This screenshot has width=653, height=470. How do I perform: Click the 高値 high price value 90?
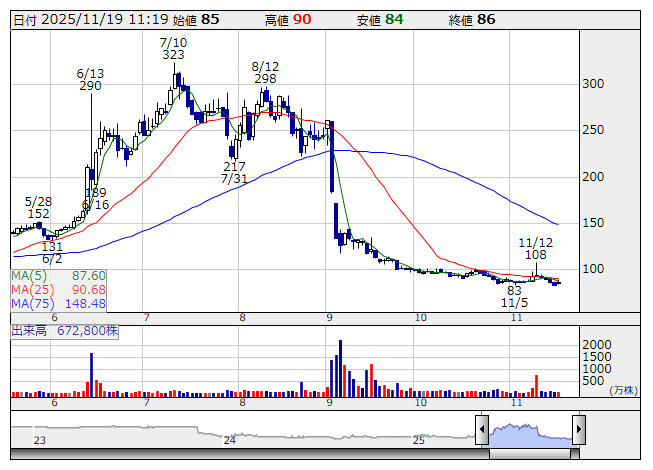[301, 19]
